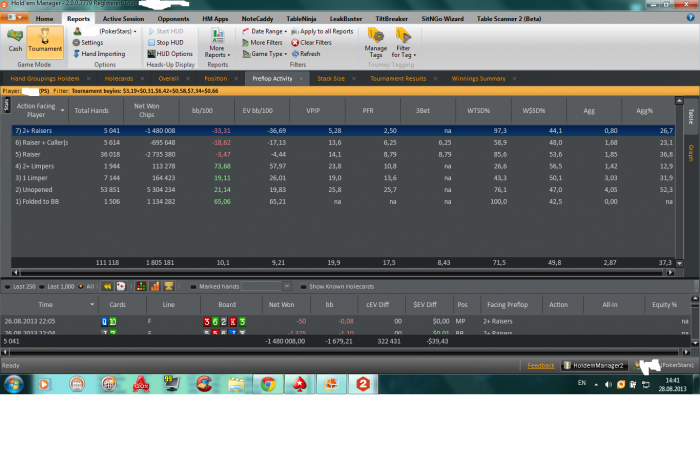Switch to the Winnings Summary report tab

[478, 79]
